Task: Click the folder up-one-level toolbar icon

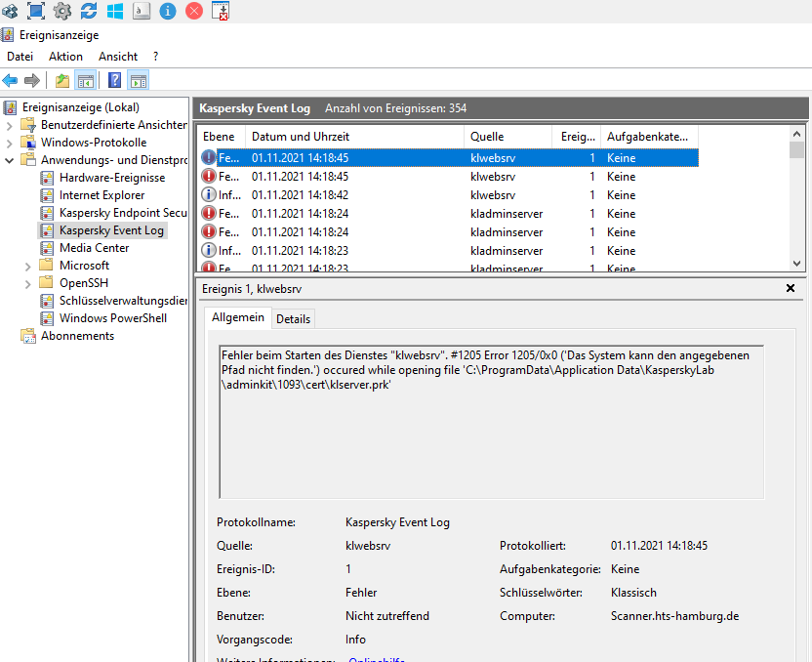Action: [x=62, y=80]
